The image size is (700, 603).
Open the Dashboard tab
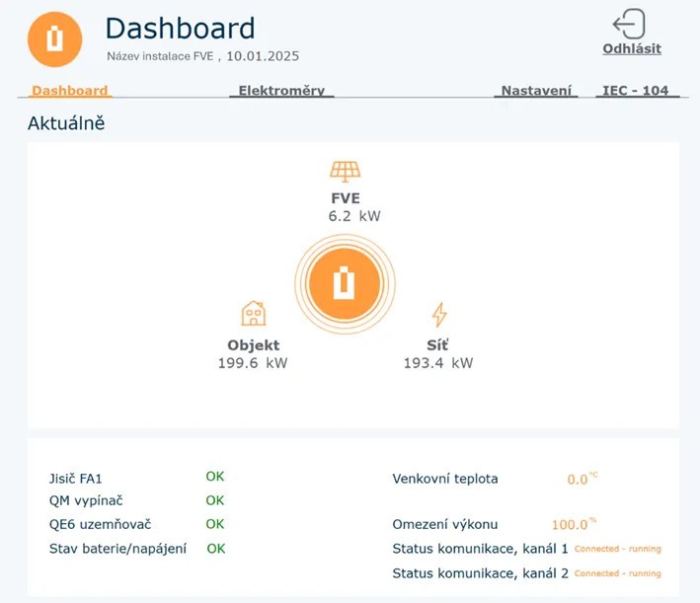click(70, 91)
